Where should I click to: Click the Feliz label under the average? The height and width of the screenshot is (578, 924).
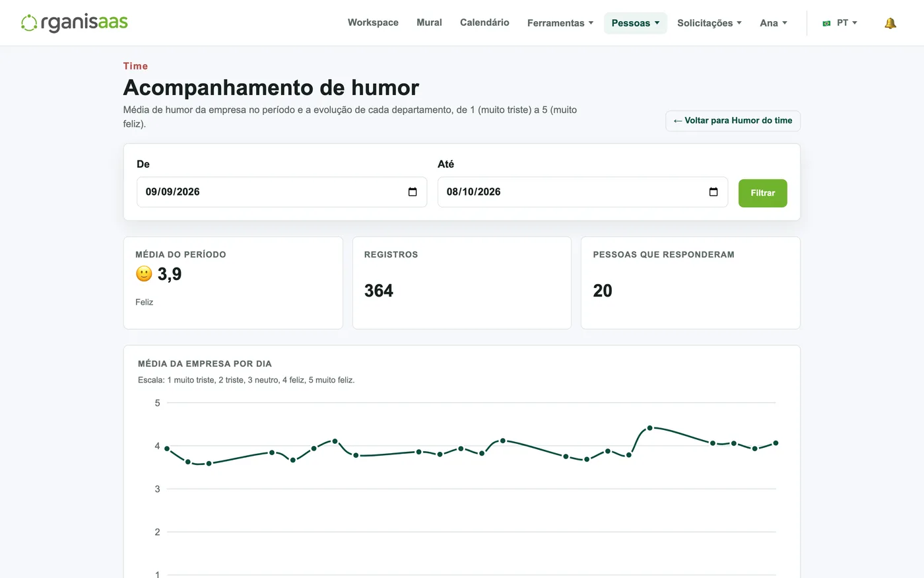pos(145,302)
